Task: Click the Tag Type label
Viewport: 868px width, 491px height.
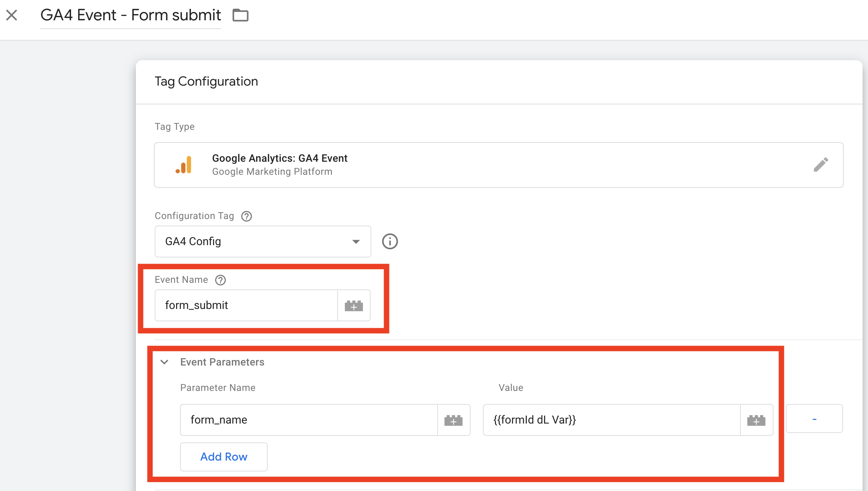Action: (x=175, y=127)
